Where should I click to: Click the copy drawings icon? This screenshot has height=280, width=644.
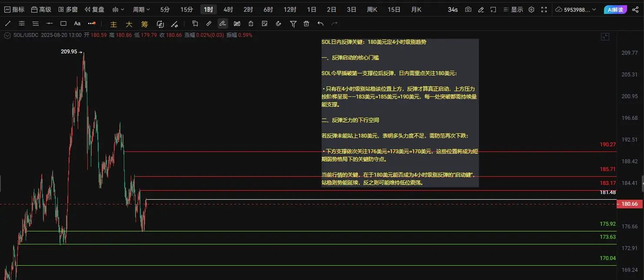[x=195, y=23]
